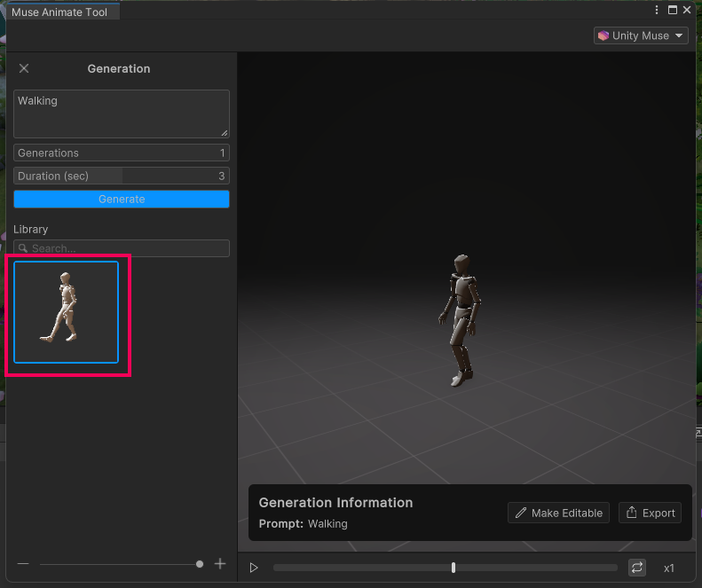The width and height of the screenshot is (702, 588).
Task: Open the window's three-dot options menu
Action: (x=657, y=11)
